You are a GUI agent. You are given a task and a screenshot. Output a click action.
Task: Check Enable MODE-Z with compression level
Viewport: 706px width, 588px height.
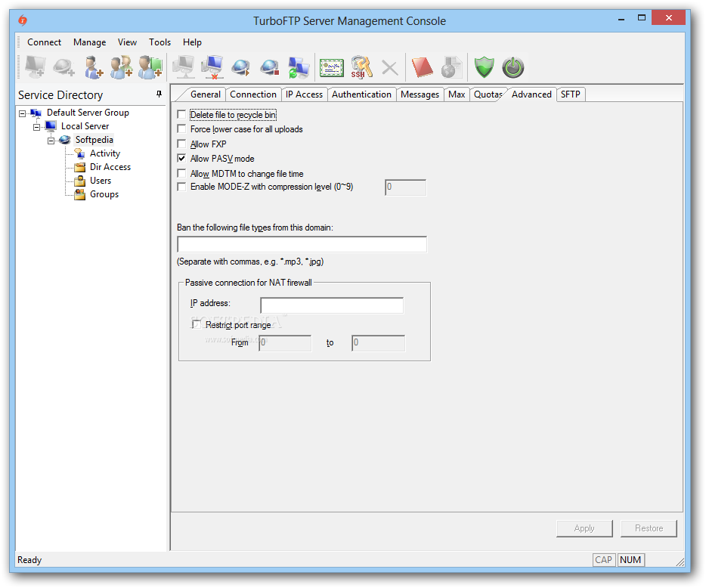pos(181,187)
